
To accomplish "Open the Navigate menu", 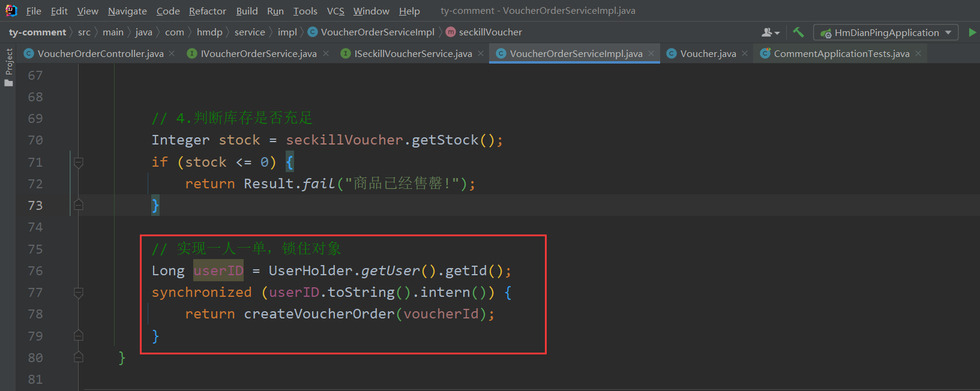I will point(127,11).
